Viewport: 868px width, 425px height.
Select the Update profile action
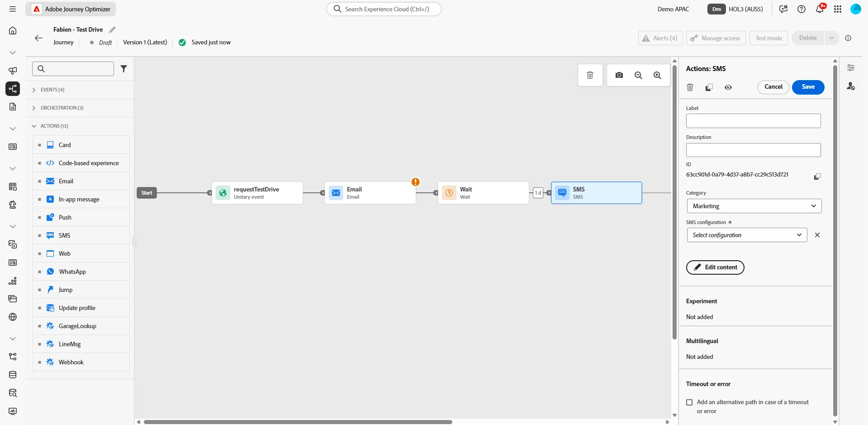tap(81, 308)
